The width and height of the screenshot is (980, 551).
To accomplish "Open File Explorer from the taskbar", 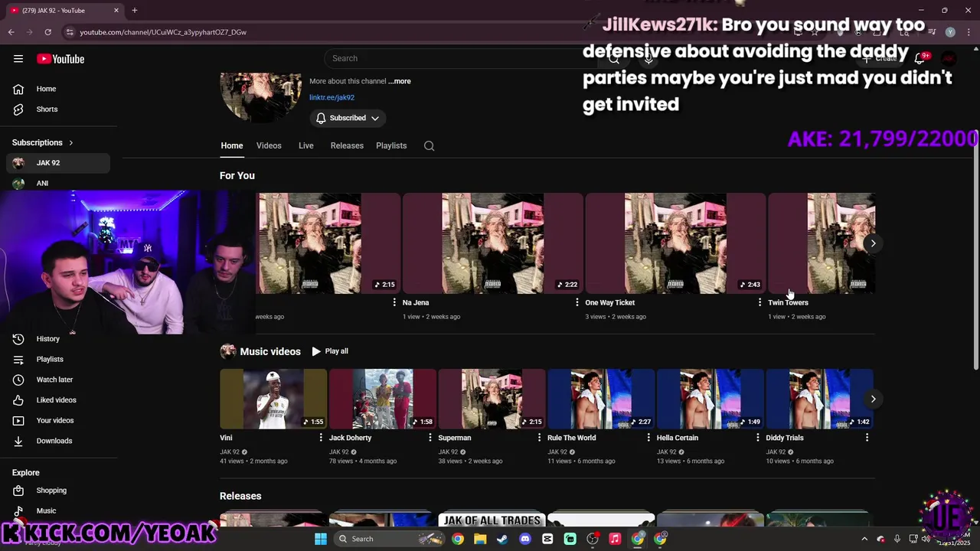I will (x=480, y=539).
